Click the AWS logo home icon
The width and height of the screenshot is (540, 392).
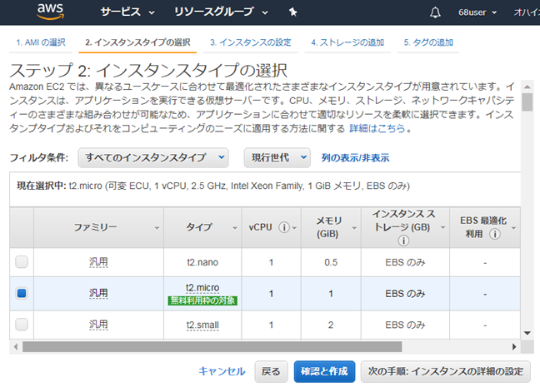click(51, 12)
